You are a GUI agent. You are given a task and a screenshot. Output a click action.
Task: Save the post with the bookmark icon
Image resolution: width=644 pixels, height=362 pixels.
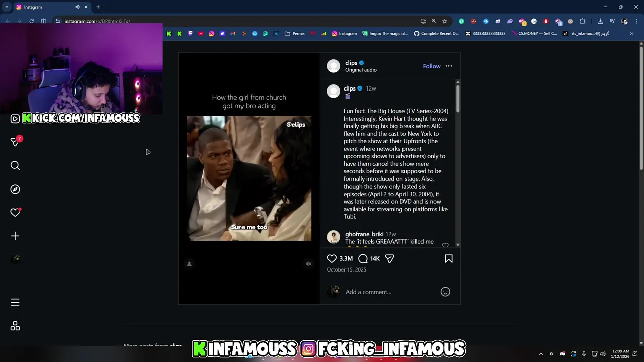coord(449,259)
